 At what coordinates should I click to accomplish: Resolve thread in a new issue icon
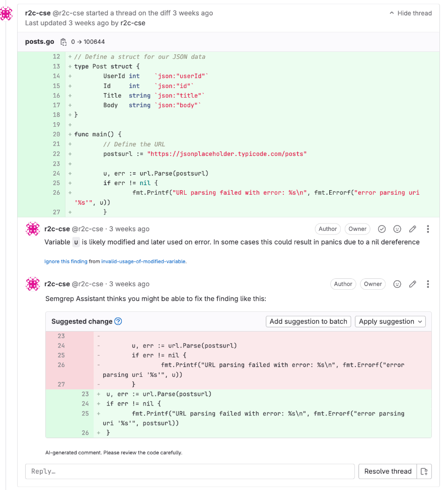[x=424, y=471]
